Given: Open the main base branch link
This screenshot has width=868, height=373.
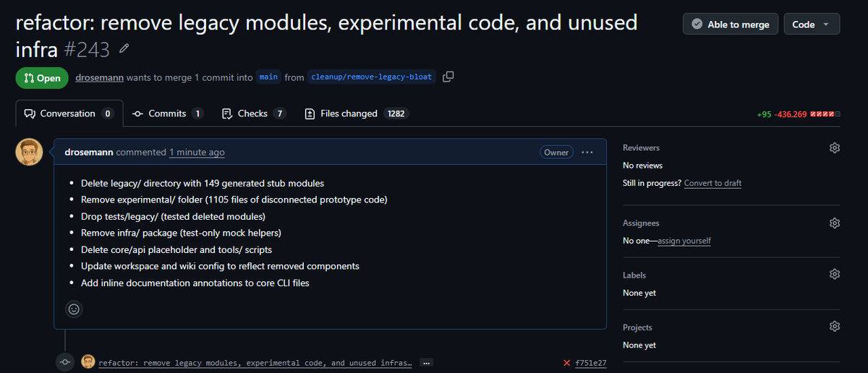Looking at the screenshot, I should click(268, 77).
